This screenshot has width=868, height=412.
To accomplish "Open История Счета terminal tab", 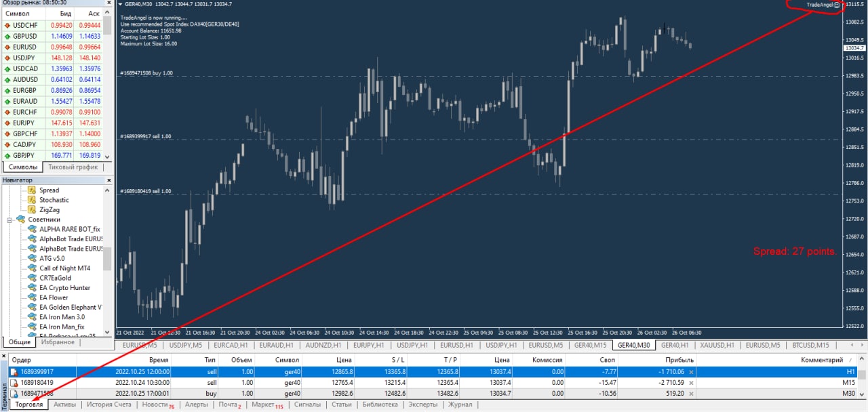I will click(x=108, y=405).
